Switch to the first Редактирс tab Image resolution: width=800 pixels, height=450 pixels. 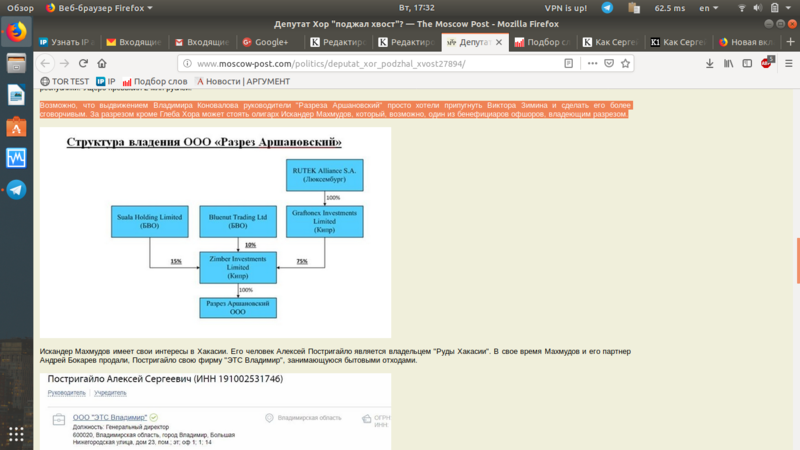(x=338, y=42)
